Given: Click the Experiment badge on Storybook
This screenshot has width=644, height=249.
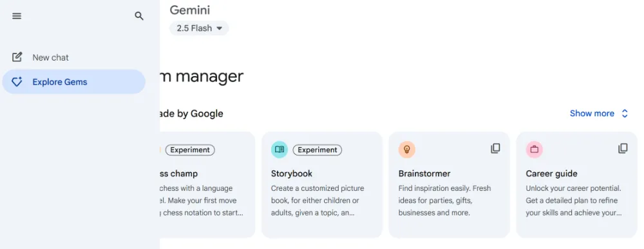Looking at the screenshot, I should 317,150.
